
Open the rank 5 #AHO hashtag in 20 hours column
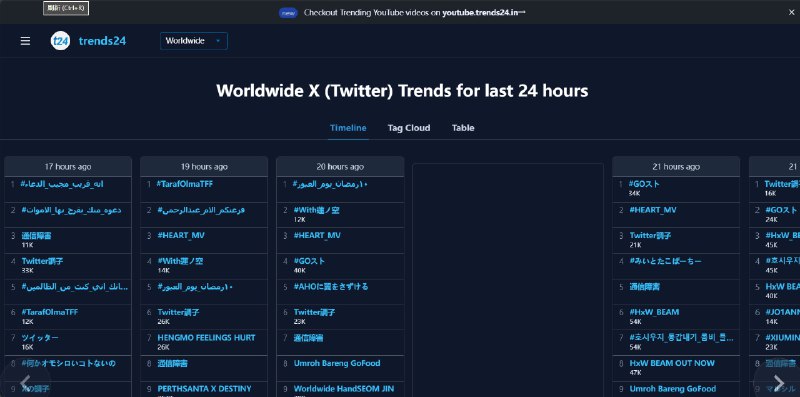[x=331, y=286]
